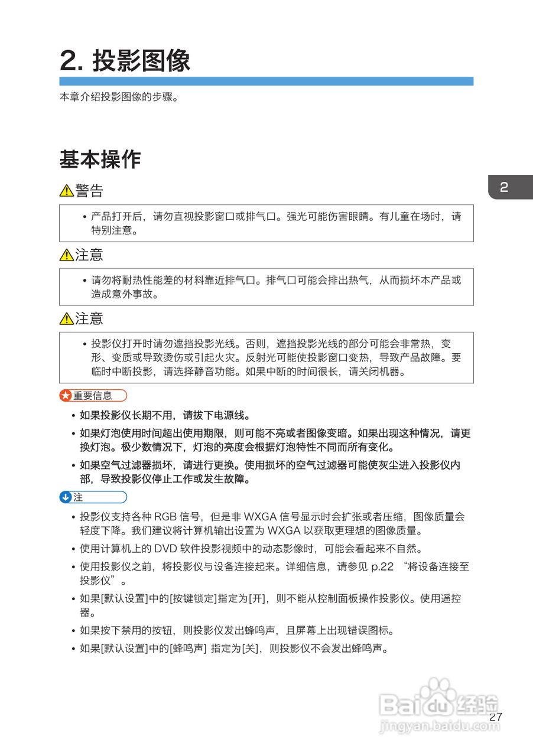Click the warning triangle icon beside 警告
Image resolution: width=533 pixels, height=756 pixels.
click(x=66, y=191)
